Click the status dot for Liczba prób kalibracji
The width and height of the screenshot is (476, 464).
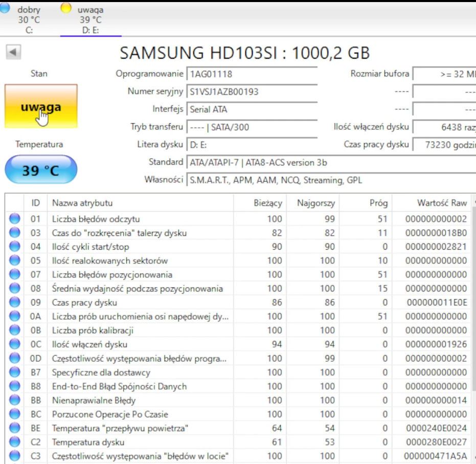pos(14,330)
